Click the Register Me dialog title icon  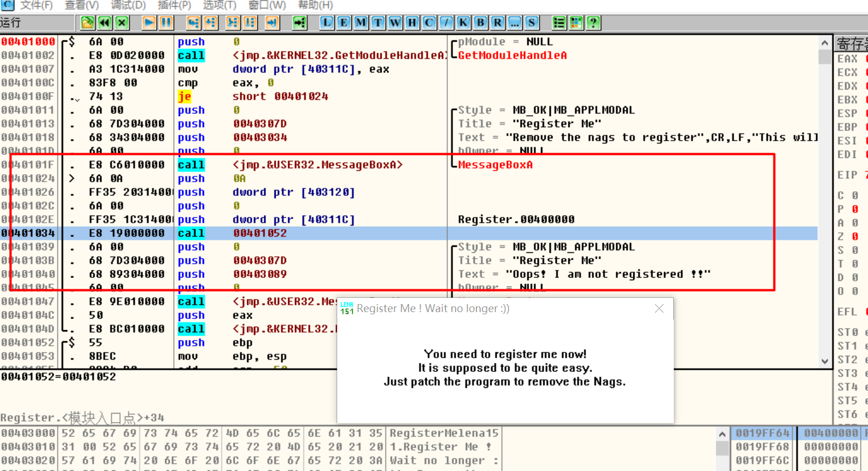point(347,309)
